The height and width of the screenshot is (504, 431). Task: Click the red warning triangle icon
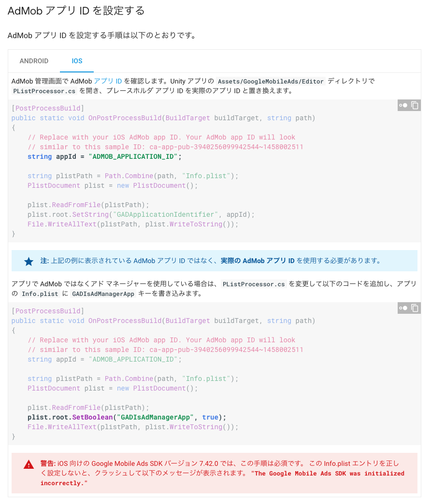(x=29, y=464)
